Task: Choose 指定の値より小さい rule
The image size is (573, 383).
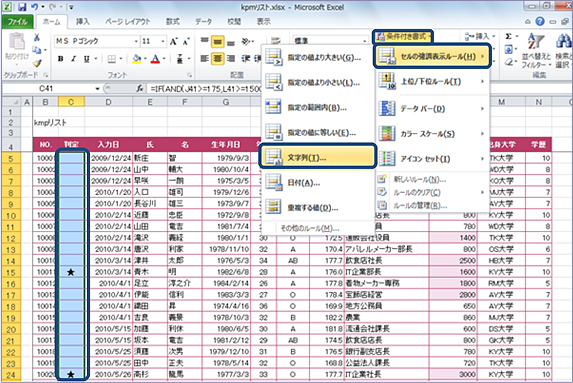Action: tap(317, 83)
